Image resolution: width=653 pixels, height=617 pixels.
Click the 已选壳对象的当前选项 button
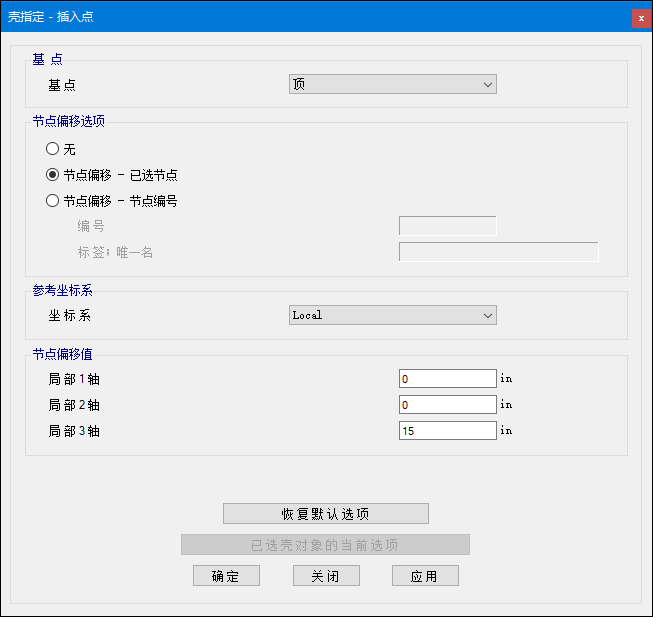[325, 545]
